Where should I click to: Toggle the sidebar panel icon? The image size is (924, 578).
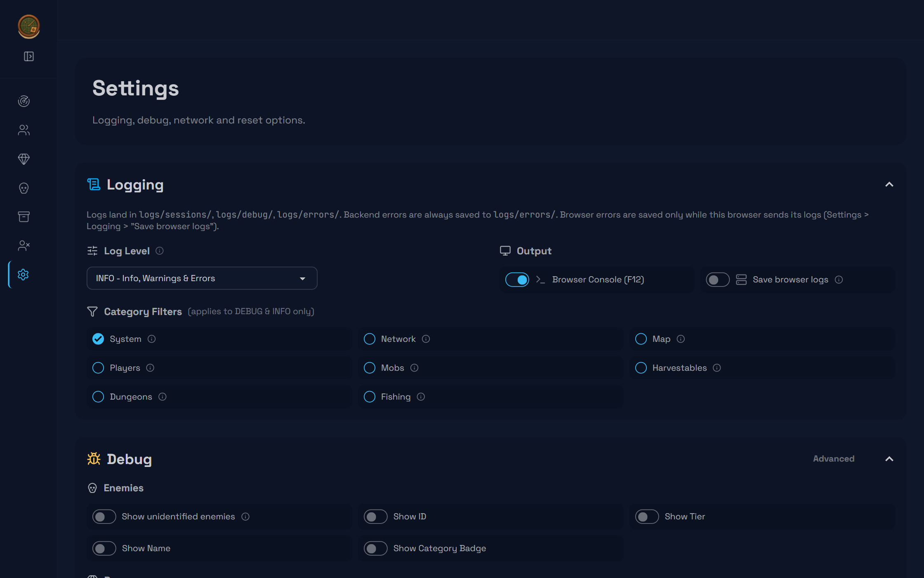pyautogui.click(x=29, y=56)
